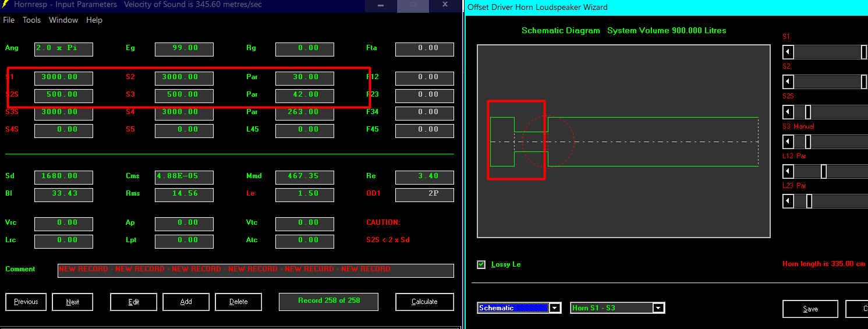Screen dimensions: 868x329
Task: Click the Rg input field
Action: 304,49
